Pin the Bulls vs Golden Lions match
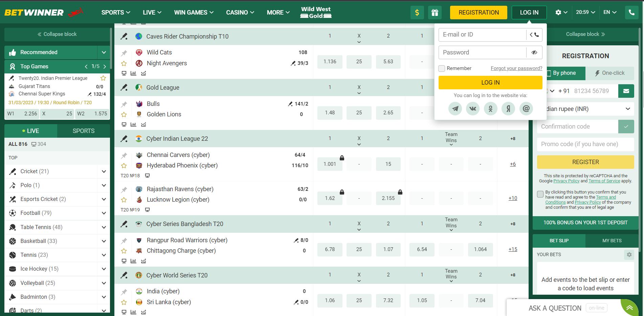The height and width of the screenshot is (316, 644). pos(124,104)
